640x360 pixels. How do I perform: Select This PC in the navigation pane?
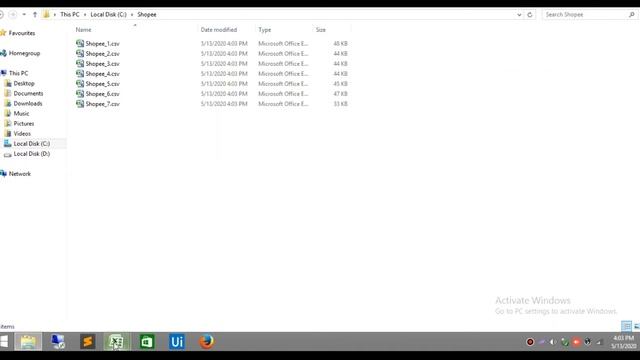click(x=18, y=73)
